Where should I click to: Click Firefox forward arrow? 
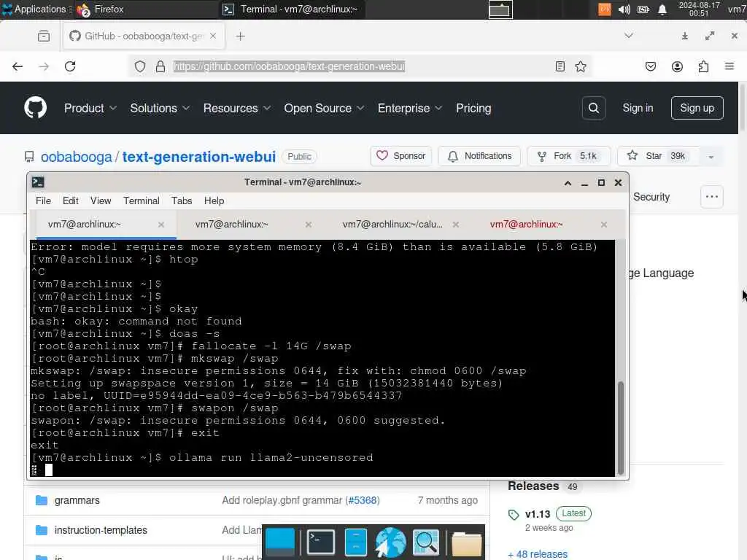pyautogui.click(x=44, y=66)
